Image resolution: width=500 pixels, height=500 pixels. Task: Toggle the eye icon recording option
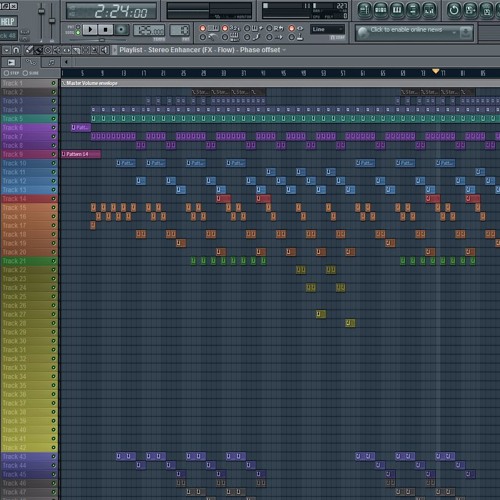tap(292, 28)
